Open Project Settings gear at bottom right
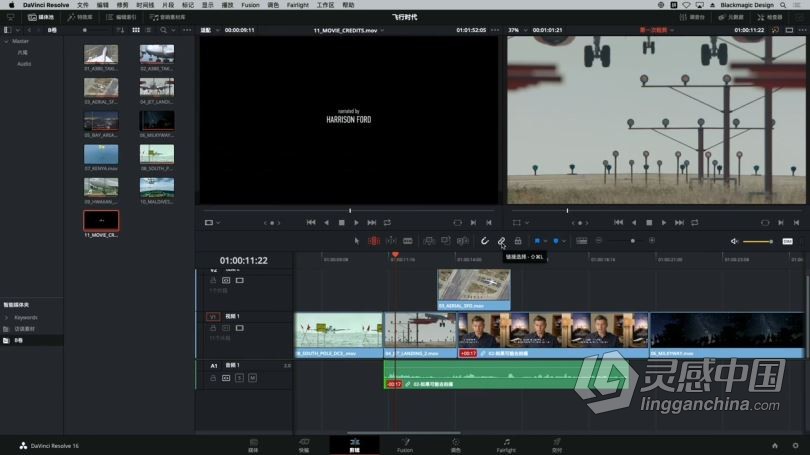 click(x=796, y=446)
